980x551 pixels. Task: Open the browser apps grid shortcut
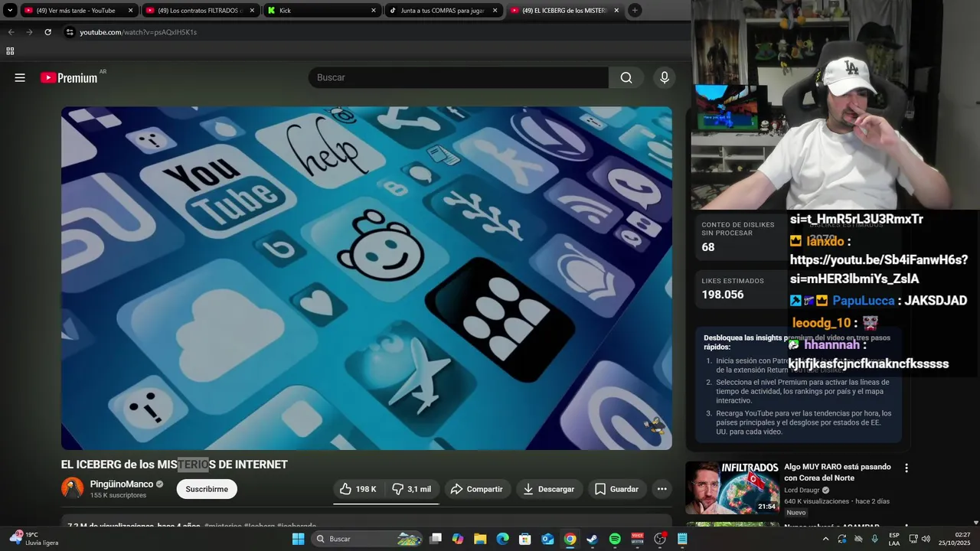coord(10,51)
